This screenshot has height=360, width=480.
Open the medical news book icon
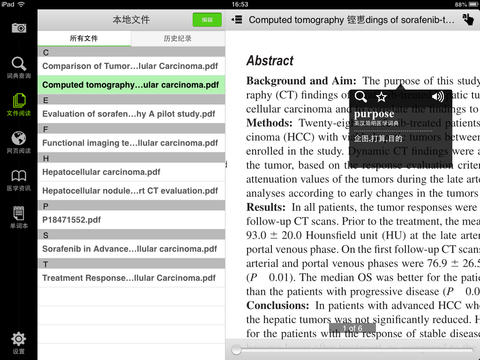click(x=19, y=180)
